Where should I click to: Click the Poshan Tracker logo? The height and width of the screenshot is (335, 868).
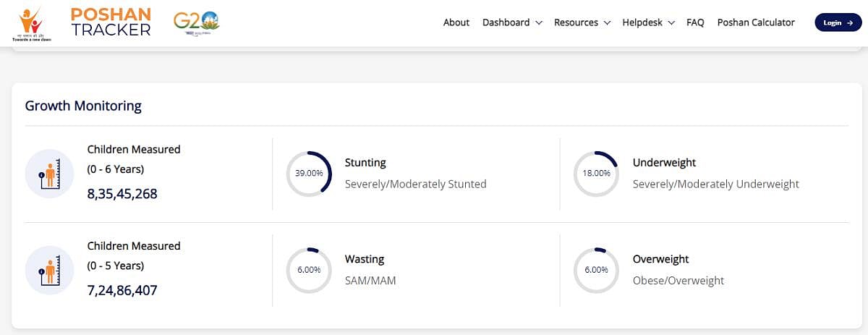111,22
